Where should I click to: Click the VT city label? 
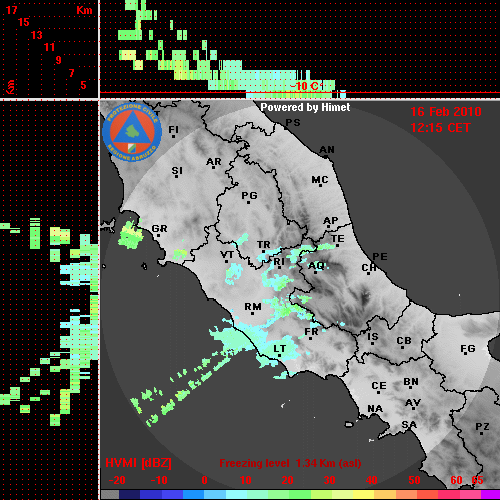pyautogui.click(x=227, y=255)
